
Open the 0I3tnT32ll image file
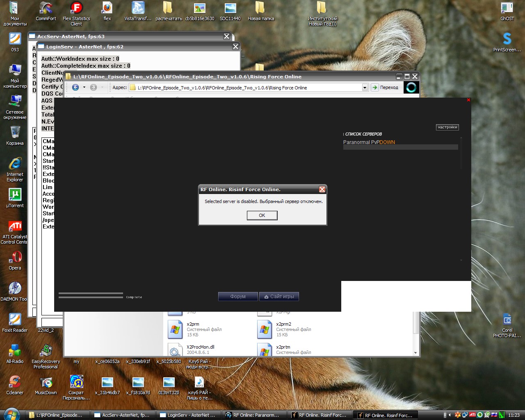169,385
